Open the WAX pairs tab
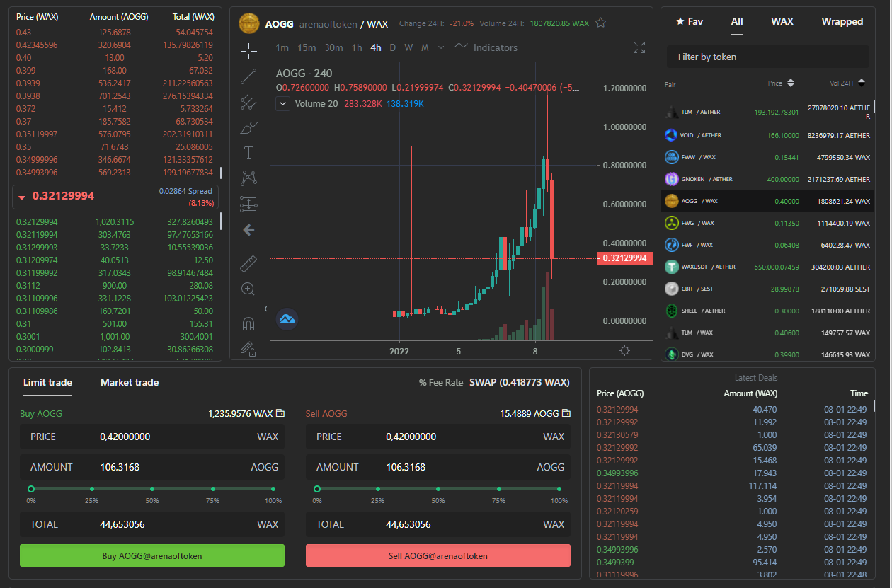The width and height of the screenshot is (892, 588). (782, 21)
